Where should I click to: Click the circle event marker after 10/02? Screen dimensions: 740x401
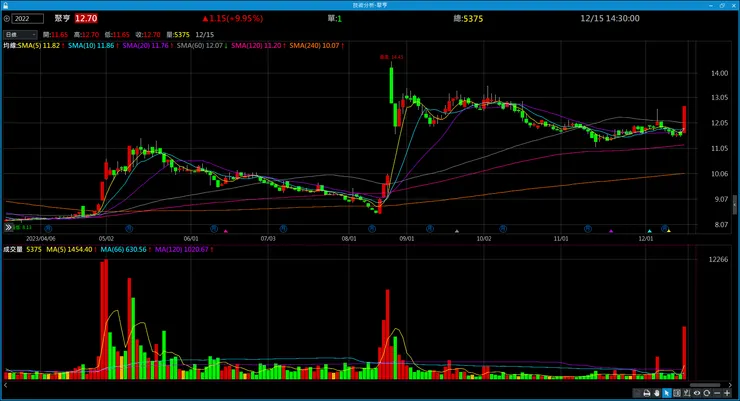[x=503, y=229]
